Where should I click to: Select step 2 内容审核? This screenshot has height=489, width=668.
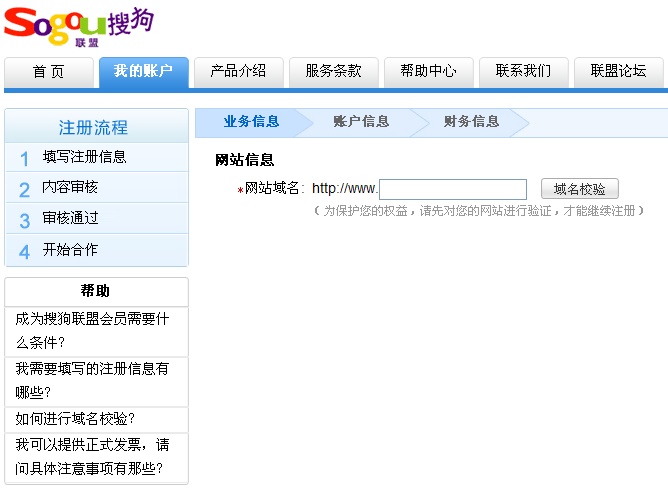70,188
